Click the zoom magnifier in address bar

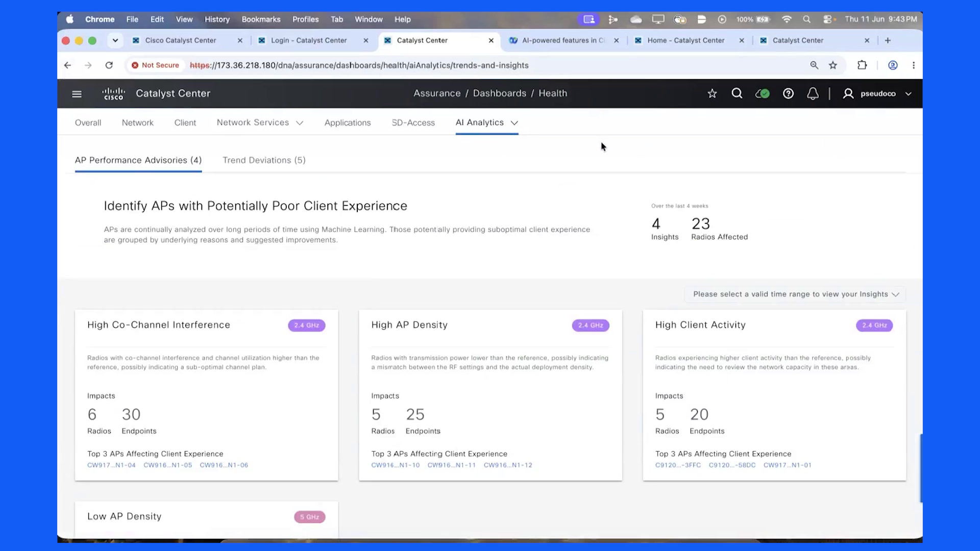point(814,65)
